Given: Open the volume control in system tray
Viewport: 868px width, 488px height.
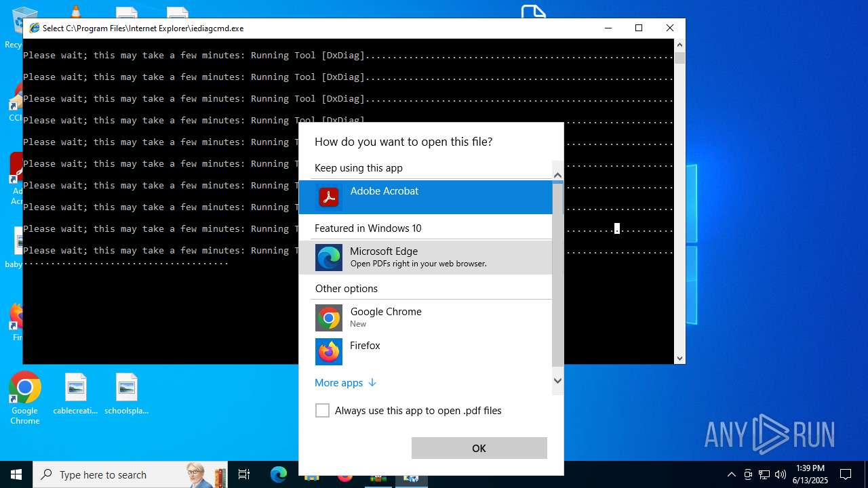Looking at the screenshot, I should pos(780,474).
